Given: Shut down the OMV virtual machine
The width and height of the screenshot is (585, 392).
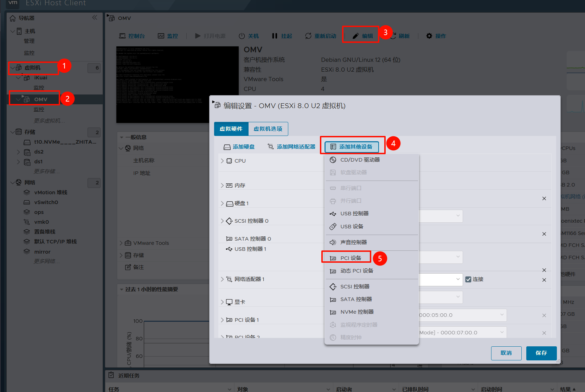Looking at the screenshot, I should click(249, 36).
